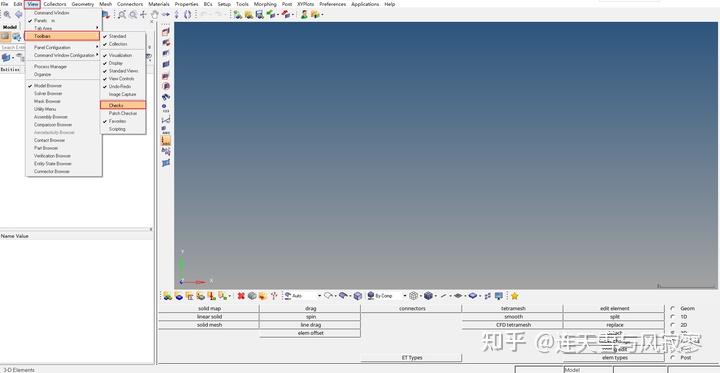Click the 3-D Elements status bar text
This screenshot has width=720, height=373.
coord(19,370)
